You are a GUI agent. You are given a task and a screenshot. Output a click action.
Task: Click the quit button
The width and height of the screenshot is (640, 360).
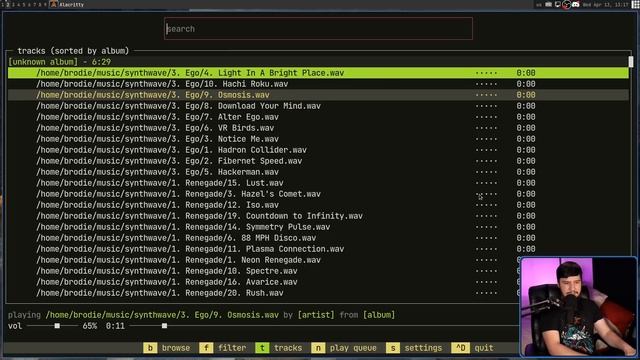pos(473,348)
